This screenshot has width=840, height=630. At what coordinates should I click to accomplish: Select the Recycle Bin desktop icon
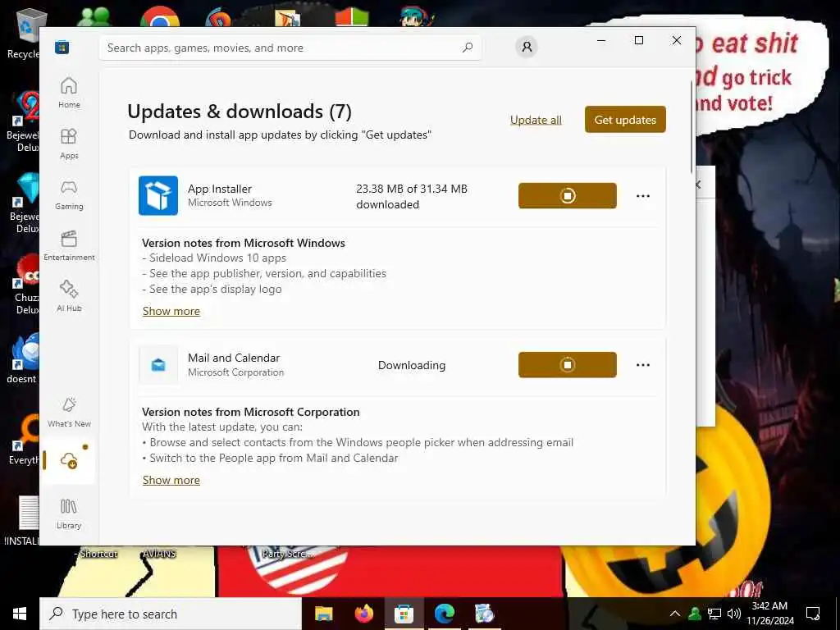point(24,33)
